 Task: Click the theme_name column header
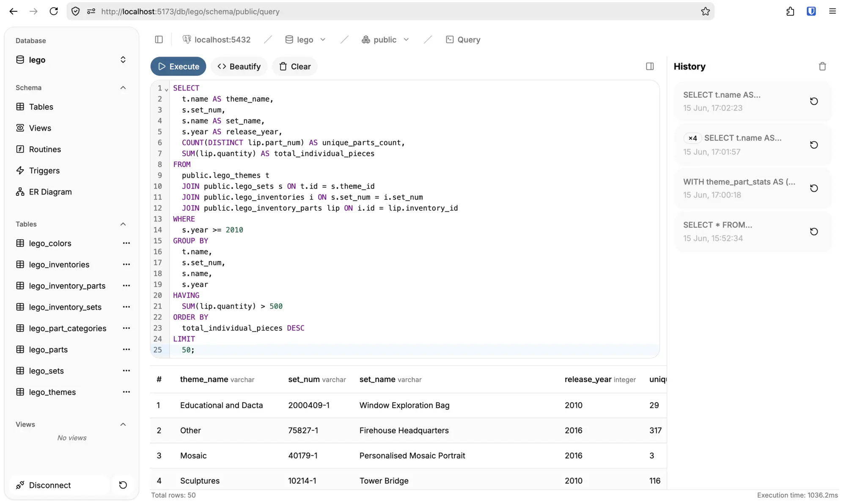point(217,380)
